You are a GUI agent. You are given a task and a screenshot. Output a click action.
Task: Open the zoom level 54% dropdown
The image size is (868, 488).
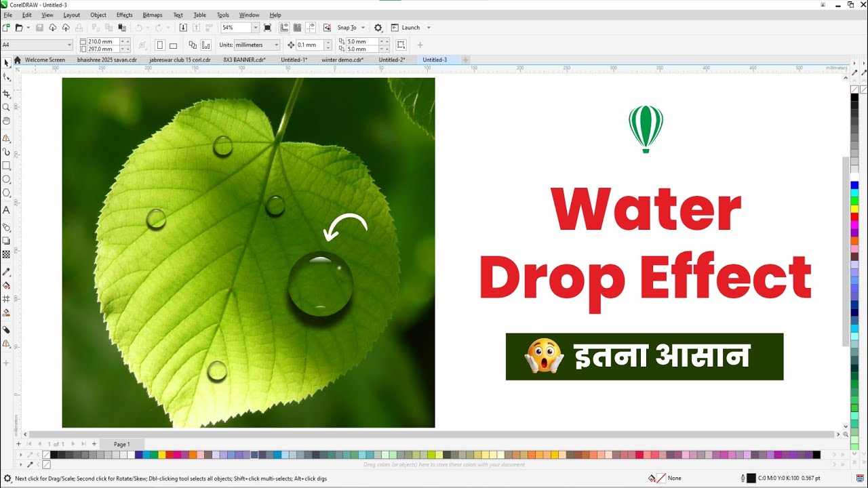coord(255,28)
